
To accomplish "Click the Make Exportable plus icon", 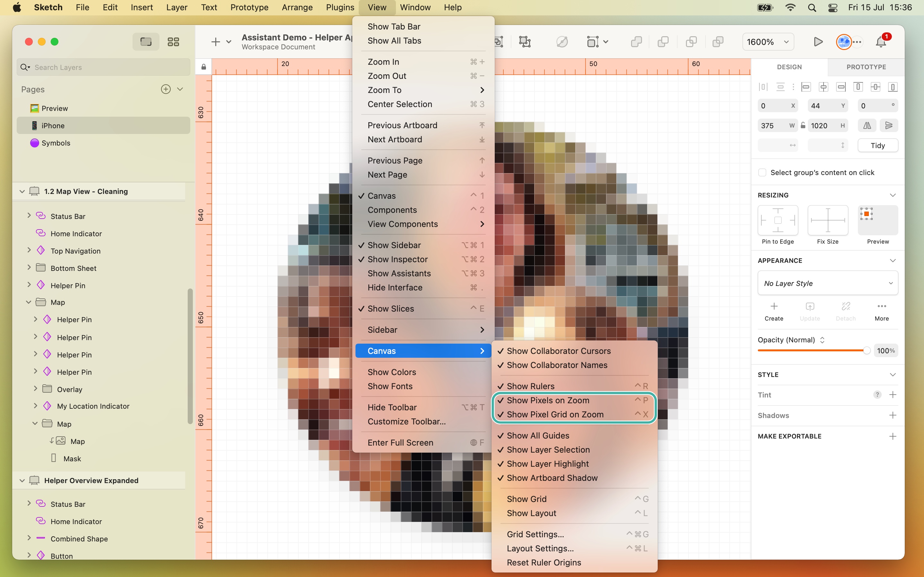I will [895, 436].
